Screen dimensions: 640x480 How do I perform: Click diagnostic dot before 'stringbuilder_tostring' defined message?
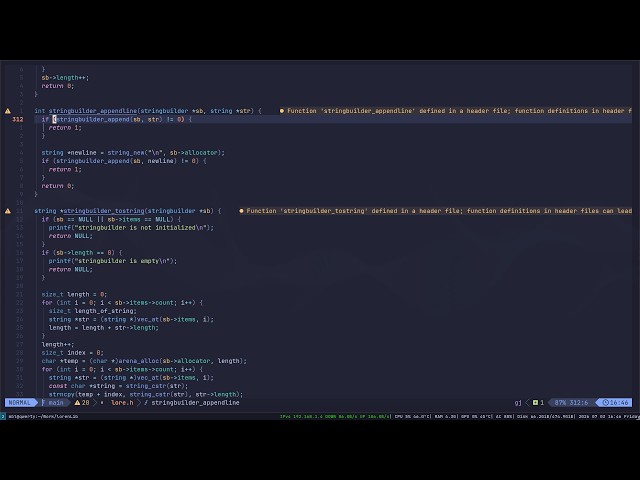point(241,211)
